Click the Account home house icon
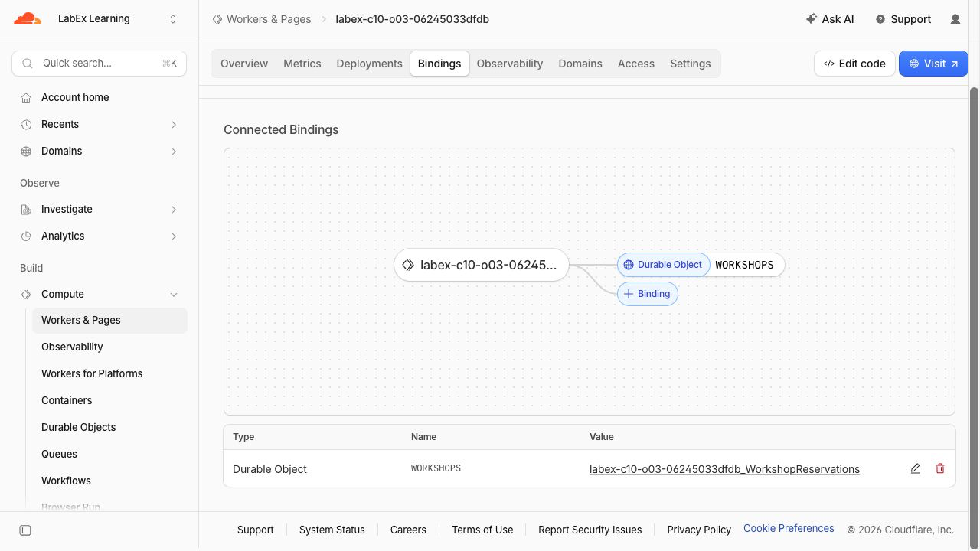 pos(26,98)
